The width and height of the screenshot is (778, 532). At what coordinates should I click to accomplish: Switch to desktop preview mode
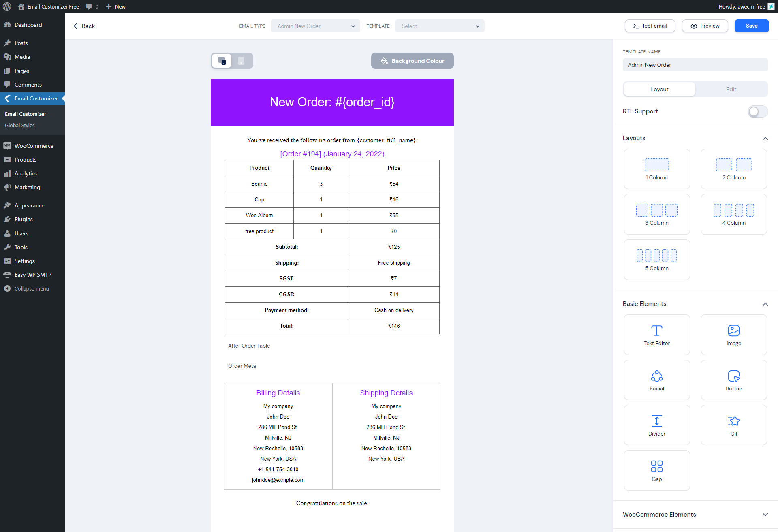(222, 61)
